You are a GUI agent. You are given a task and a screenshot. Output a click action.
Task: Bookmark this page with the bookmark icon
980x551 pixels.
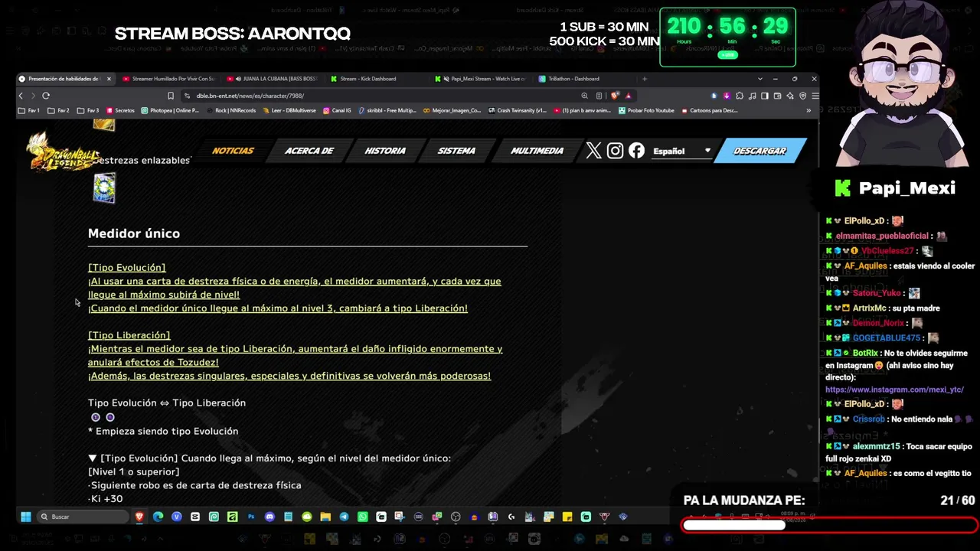171,96
